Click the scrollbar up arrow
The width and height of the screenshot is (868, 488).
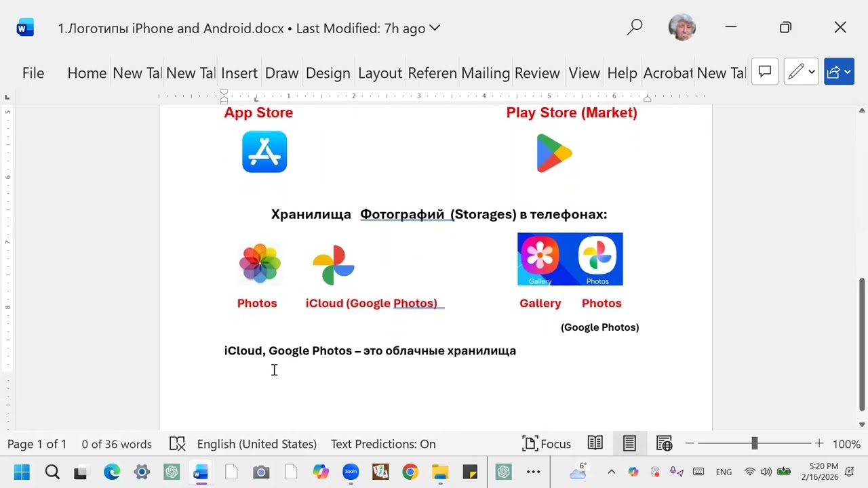tap(863, 110)
